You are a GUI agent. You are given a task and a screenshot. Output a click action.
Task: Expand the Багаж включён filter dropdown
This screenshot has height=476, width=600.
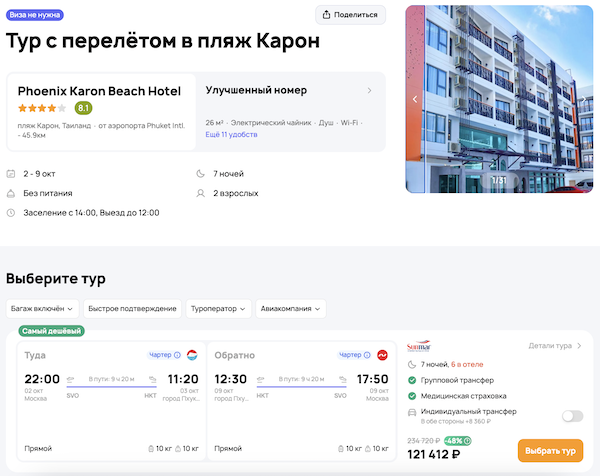41,309
